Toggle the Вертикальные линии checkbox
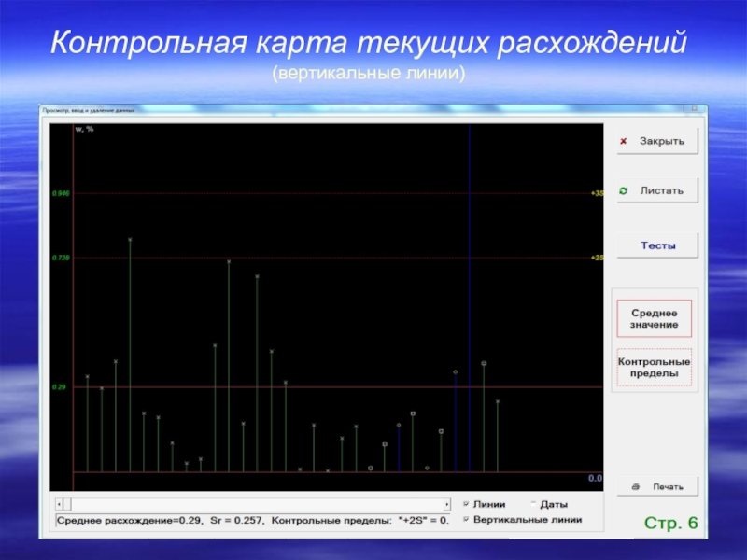 [x=466, y=520]
